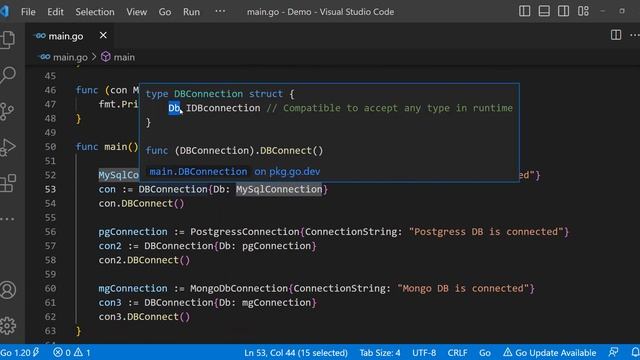Click Ln 53, Col 44 status item
The height and width of the screenshot is (360, 640).
click(296, 352)
